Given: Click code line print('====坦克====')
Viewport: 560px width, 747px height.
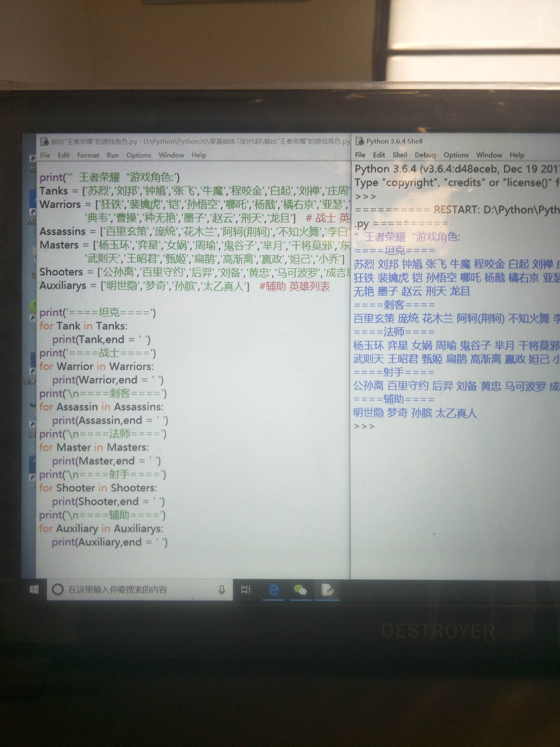Looking at the screenshot, I should tap(98, 312).
